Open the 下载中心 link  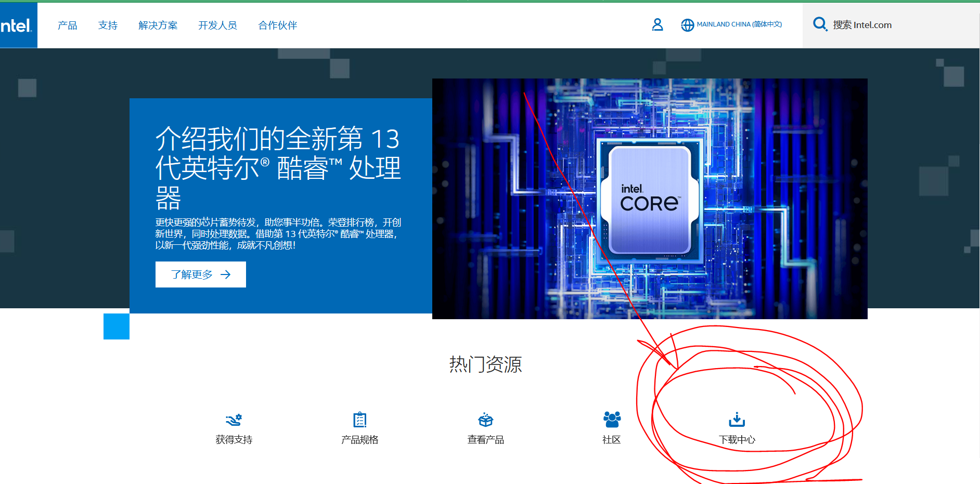point(737,440)
